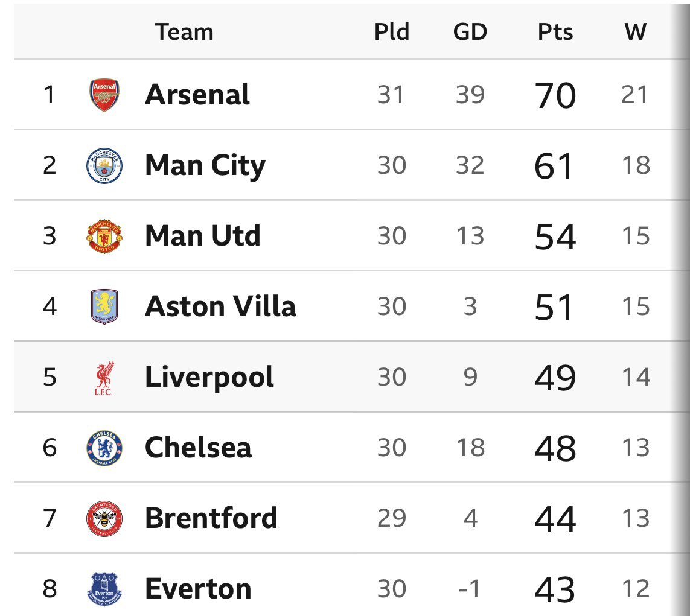Viewport: 690px width, 616px height.
Task: Click the Liverpool club crest
Action: 104,377
